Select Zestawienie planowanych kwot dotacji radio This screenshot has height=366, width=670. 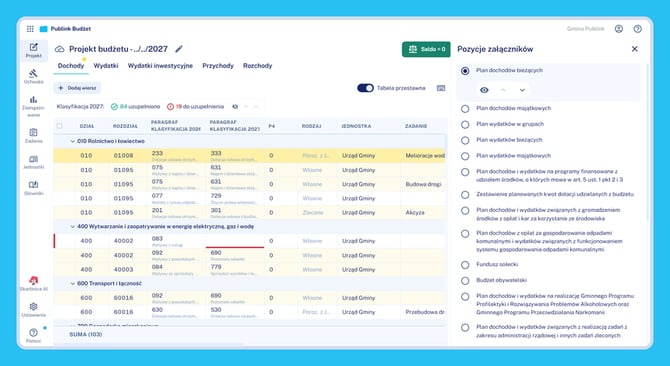[x=465, y=195]
